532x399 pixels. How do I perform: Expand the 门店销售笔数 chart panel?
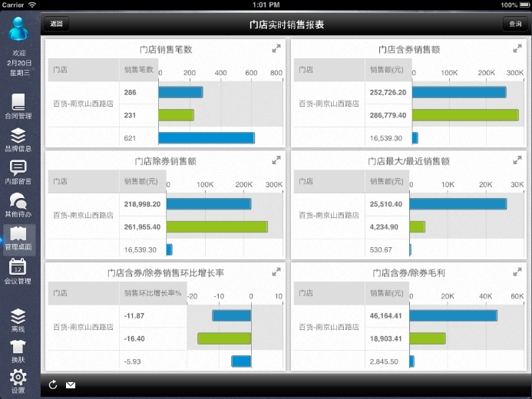[276, 49]
